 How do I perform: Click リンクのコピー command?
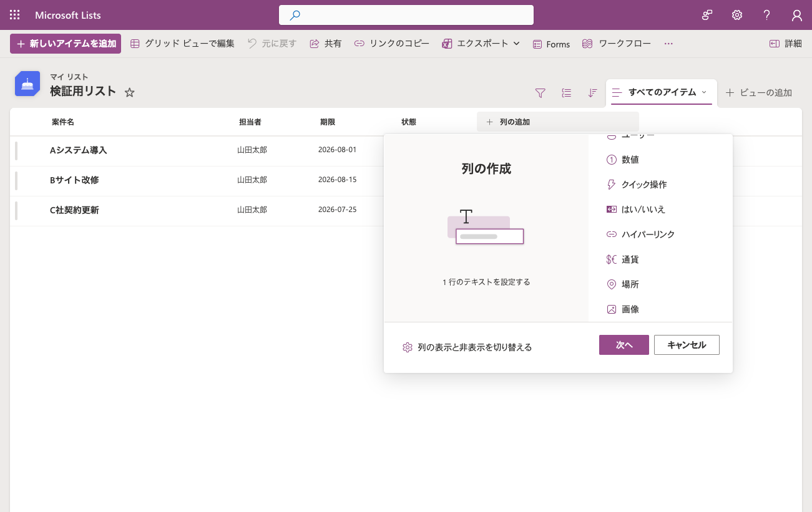tap(392, 44)
